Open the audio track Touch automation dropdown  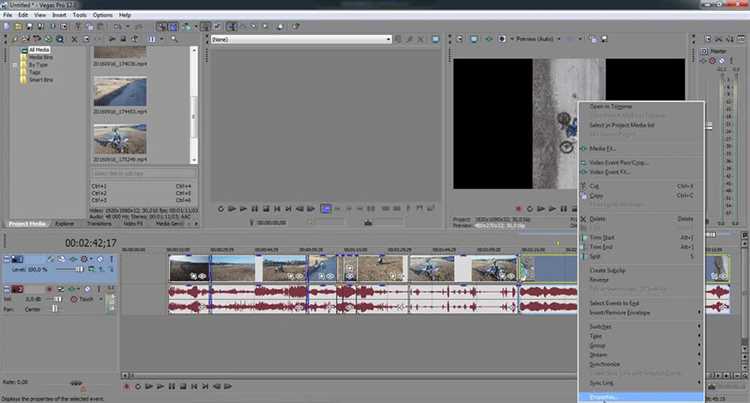point(101,299)
